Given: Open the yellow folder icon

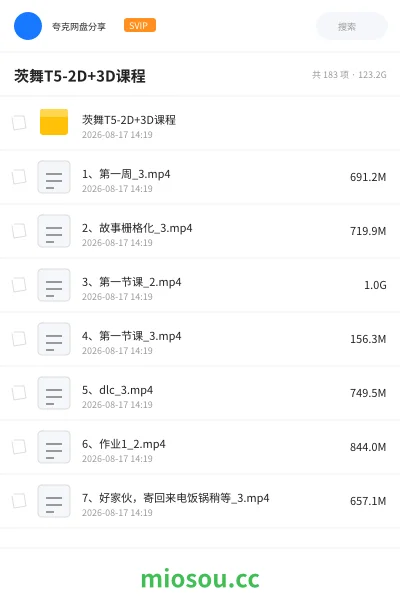Looking at the screenshot, I should [54, 122].
